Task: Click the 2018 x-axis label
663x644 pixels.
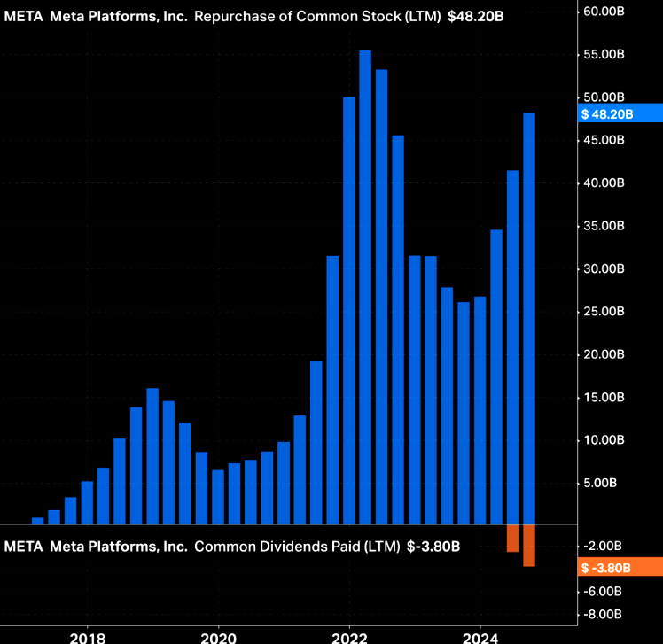Action: click(x=87, y=637)
